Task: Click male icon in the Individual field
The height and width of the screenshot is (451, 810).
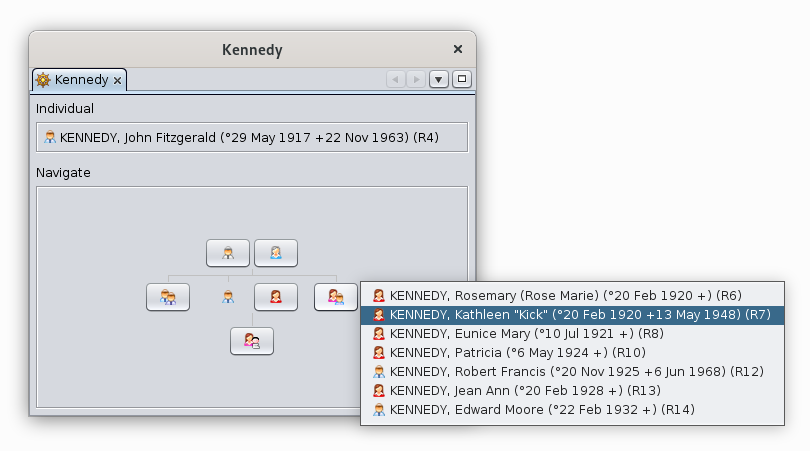Action: (x=50, y=137)
